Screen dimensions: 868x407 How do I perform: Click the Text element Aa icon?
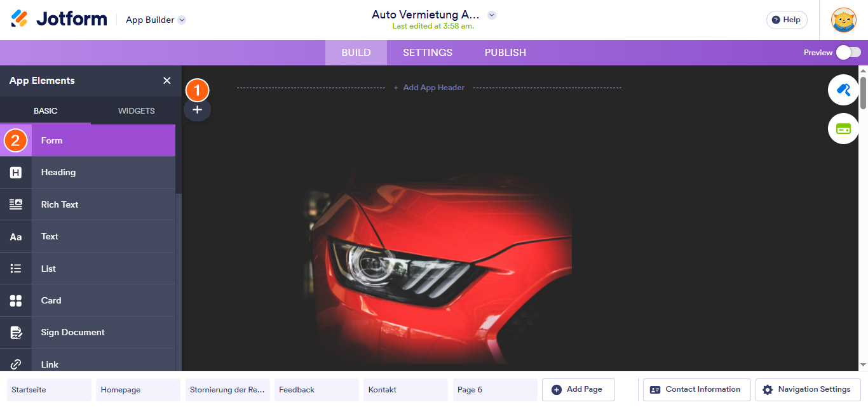(16, 237)
